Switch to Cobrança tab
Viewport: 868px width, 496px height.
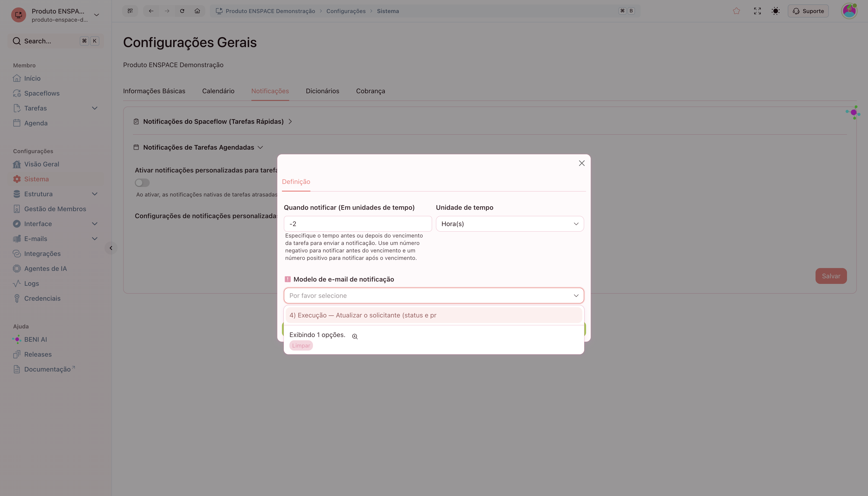(x=370, y=91)
